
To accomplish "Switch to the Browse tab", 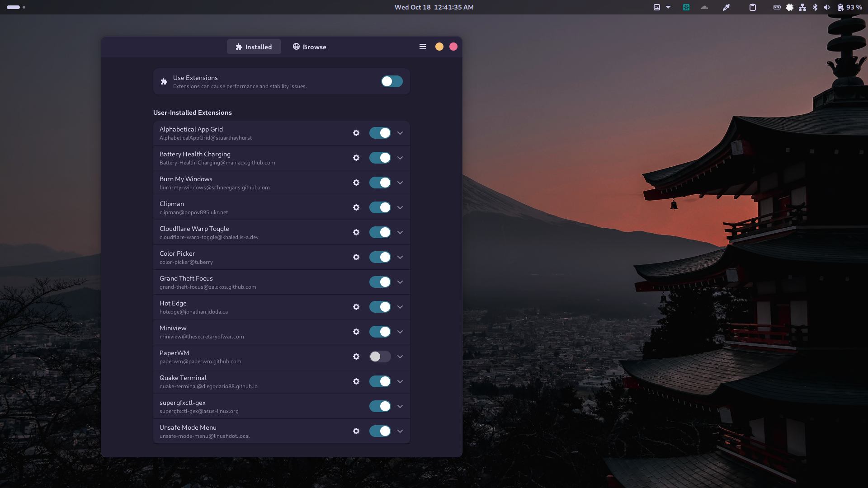I will [x=309, y=47].
